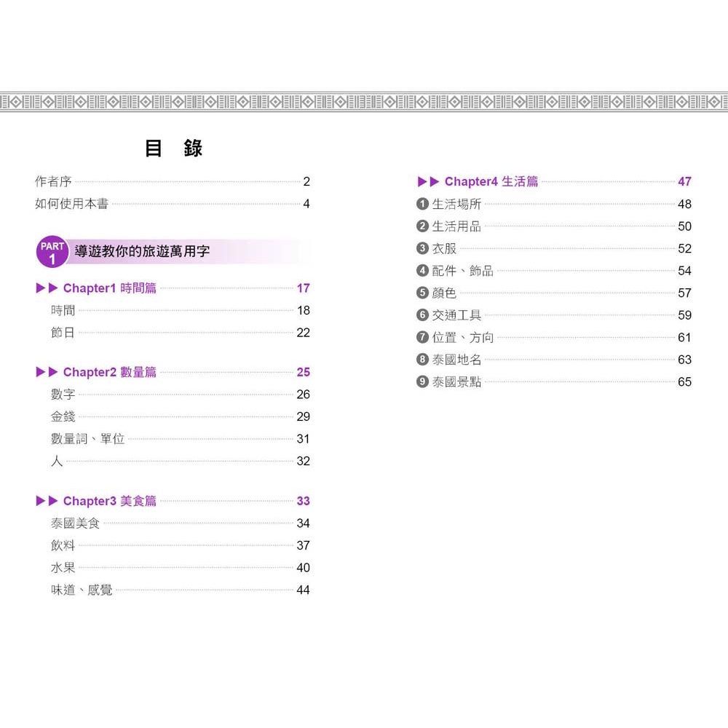Expand the Chapter2 數量篇 arrows

(47, 372)
